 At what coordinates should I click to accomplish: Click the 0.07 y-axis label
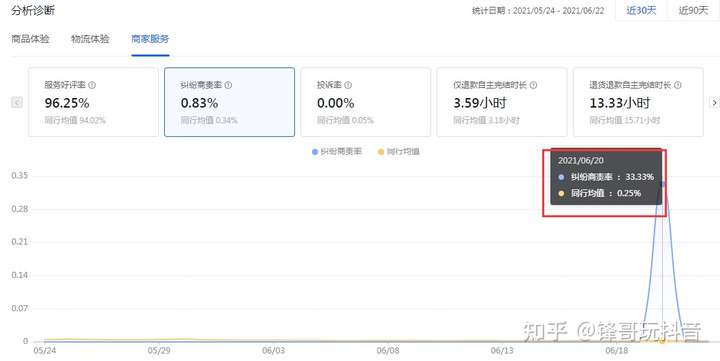(20, 308)
